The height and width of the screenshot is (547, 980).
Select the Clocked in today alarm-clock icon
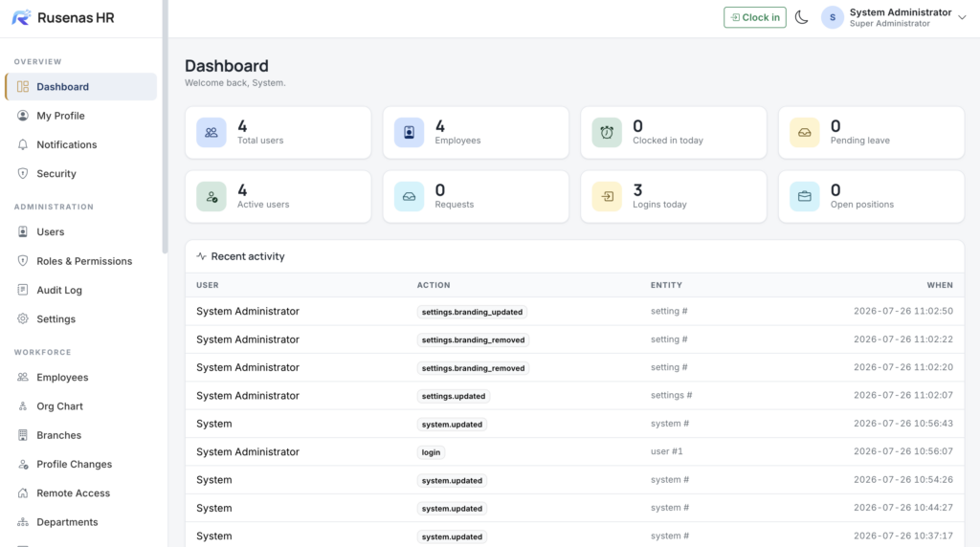tap(607, 132)
